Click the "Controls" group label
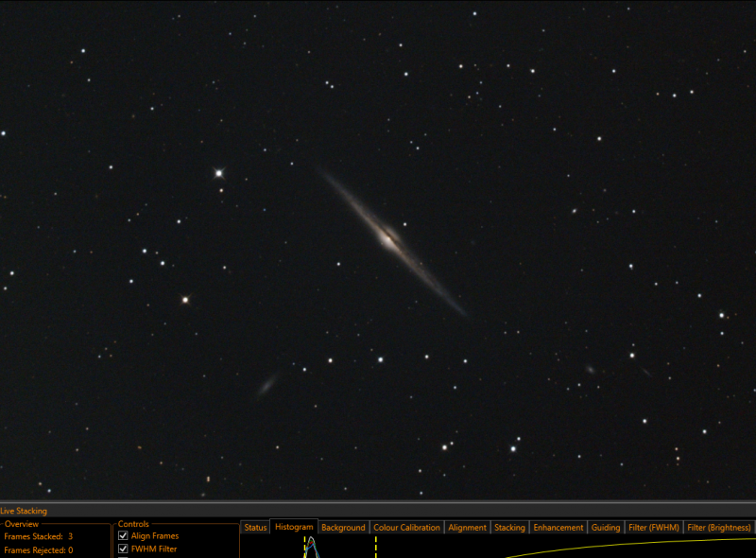Viewport: 756px width, 558px height. coord(133,524)
